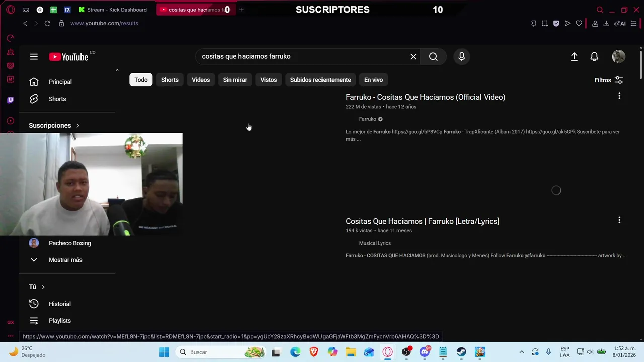Open the browser AI assistant button
Screen dimensions: 644x362
coord(620,23)
